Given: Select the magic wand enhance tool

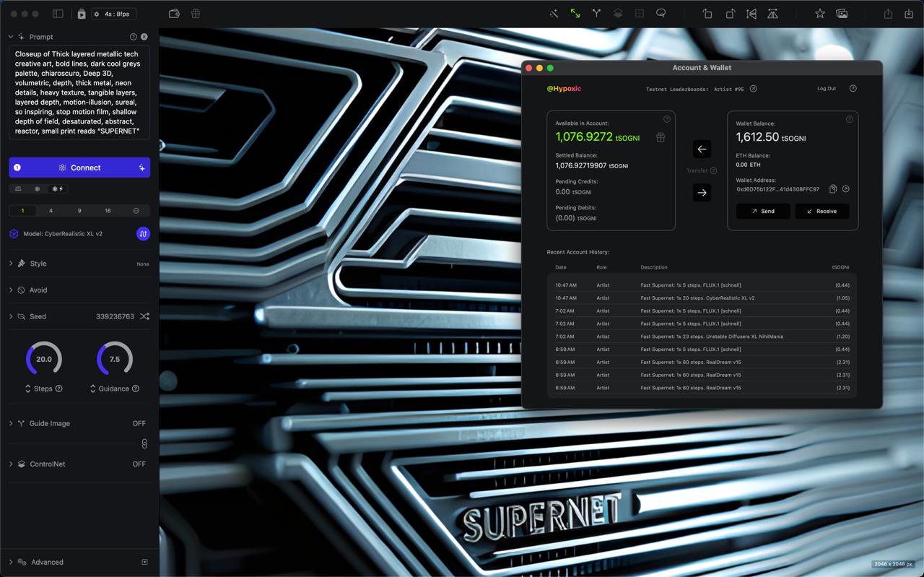Looking at the screenshot, I should click(553, 13).
